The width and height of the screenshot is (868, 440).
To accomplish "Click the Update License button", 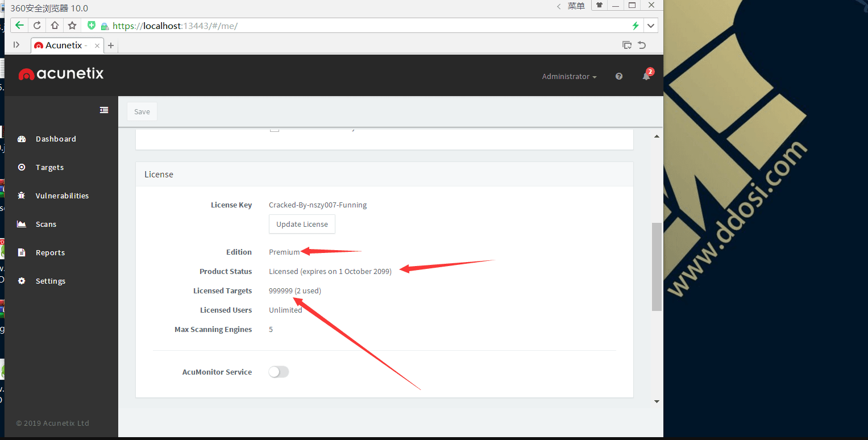I will pos(302,224).
